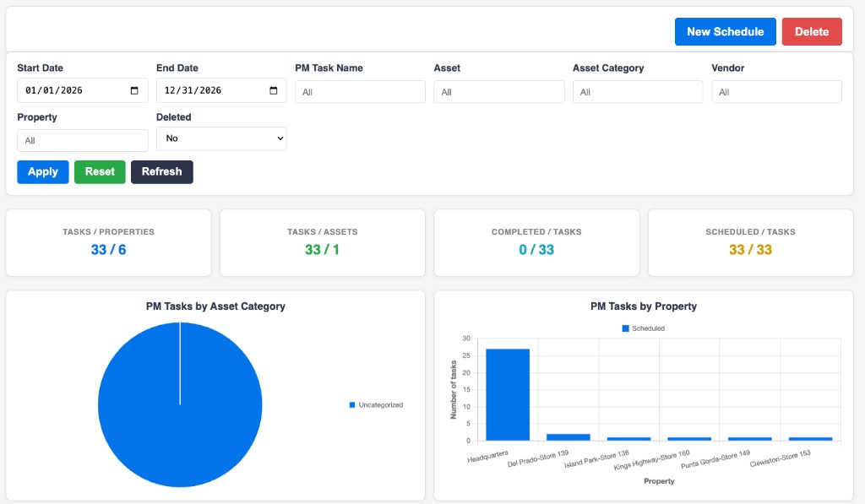Open the End Date calendar picker icon
This screenshot has height=504, width=865.
click(x=273, y=90)
